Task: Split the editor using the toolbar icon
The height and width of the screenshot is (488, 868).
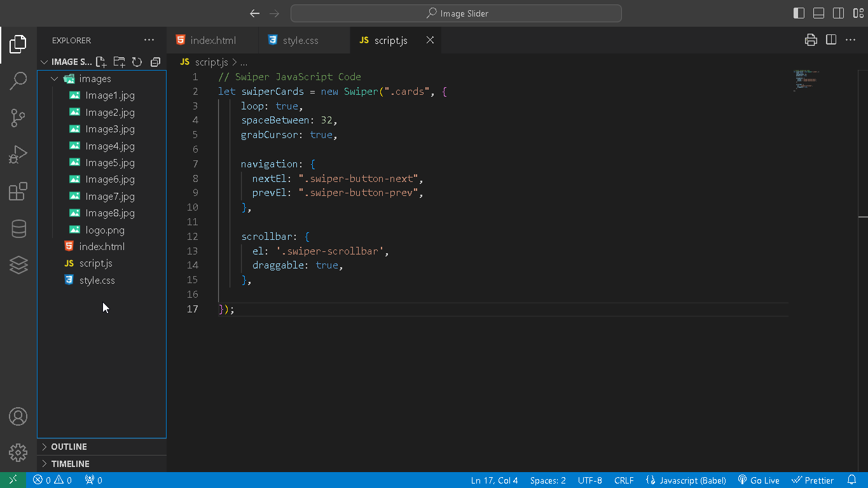Action: (830, 39)
